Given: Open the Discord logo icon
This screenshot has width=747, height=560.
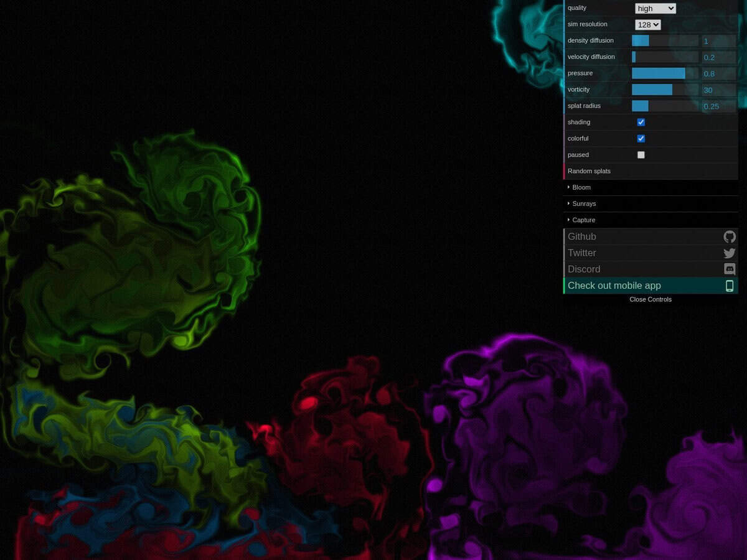Looking at the screenshot, I should click(730, 269).
